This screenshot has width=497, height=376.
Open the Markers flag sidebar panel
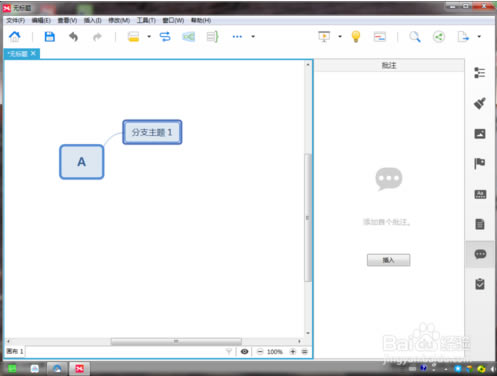[480, 164]
